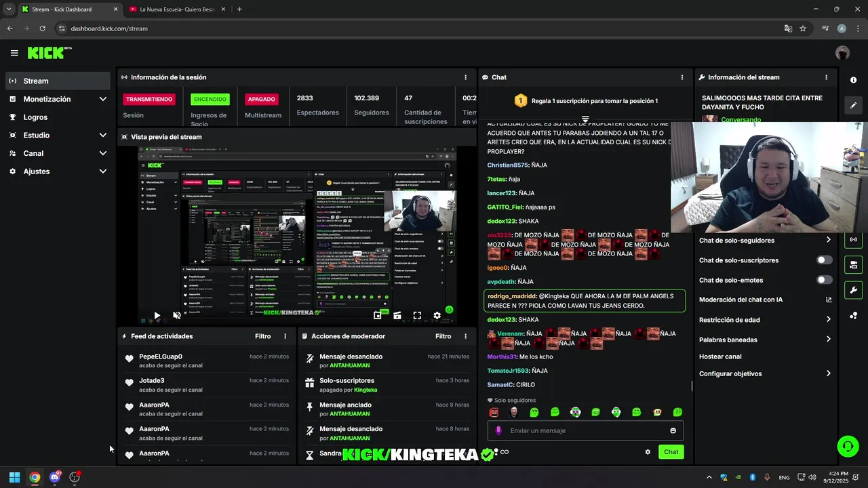Open the three-dot menu of Feed de actividades
Screen dimensions: 868x488
click(285, 336)
